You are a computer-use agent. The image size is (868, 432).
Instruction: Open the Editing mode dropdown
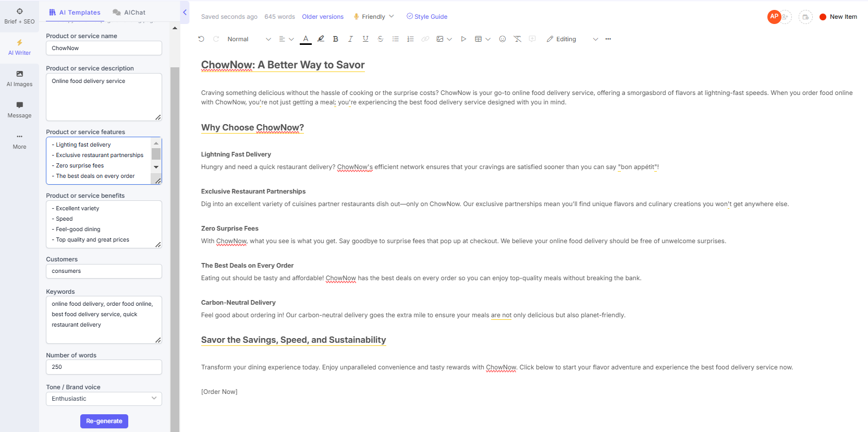pos(572,39)
